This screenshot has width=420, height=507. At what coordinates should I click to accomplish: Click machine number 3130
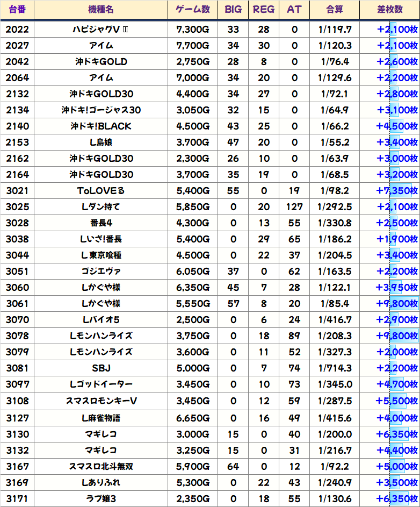(17, 434)
